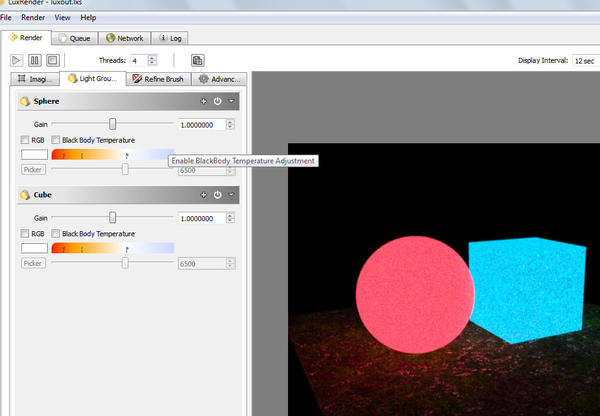
Task: Click the Cube Gain value field
Action: coord(202,218)
